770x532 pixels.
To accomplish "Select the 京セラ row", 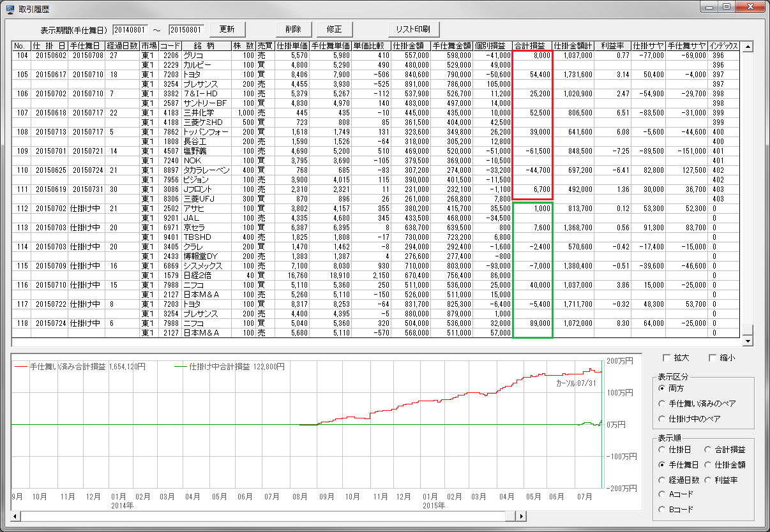I will pos(377,228).
